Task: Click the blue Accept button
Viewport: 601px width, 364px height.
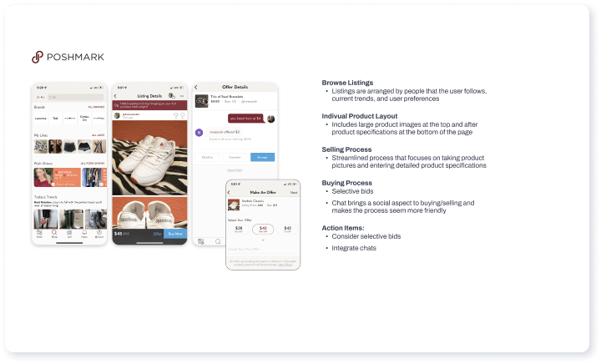Action: tap(263, 157)
